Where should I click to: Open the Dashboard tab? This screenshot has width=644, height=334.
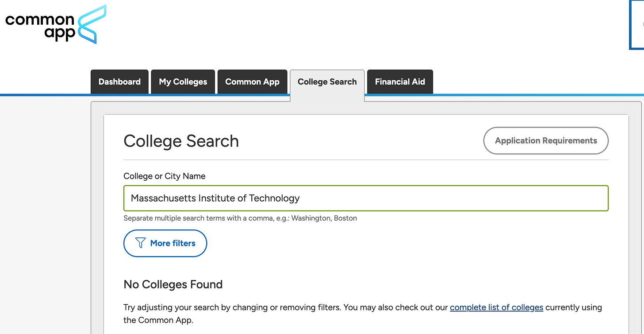[x=119, y=82]
